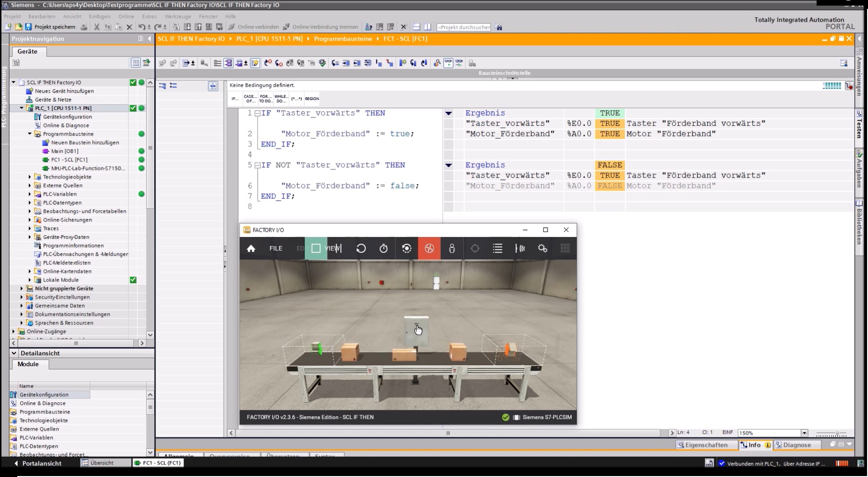Click the compile check icon in editor toolbar
The image size is (868, 477).
pos(322,63)
